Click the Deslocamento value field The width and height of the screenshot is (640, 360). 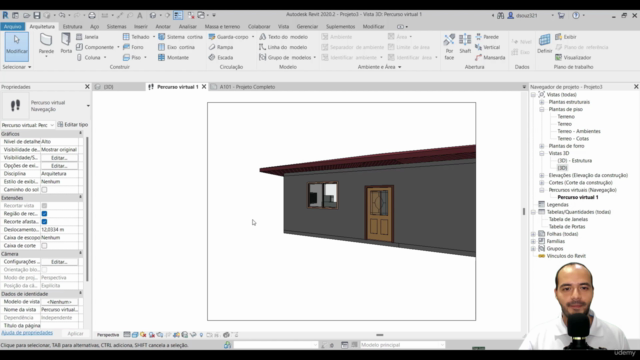59,230
